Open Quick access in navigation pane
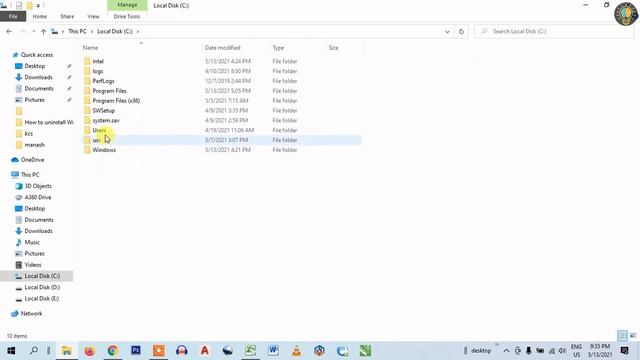This screenshot has width=640, height=360. (x=37, y=55)
